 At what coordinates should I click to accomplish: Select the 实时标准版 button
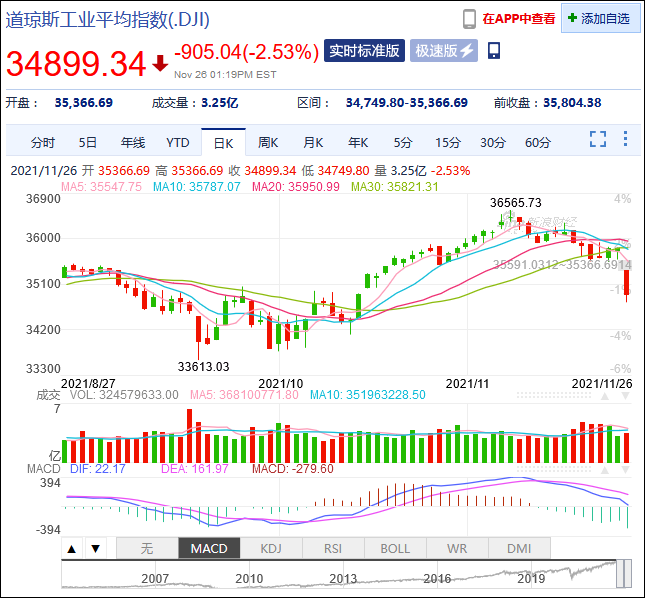tap(364, 51)
